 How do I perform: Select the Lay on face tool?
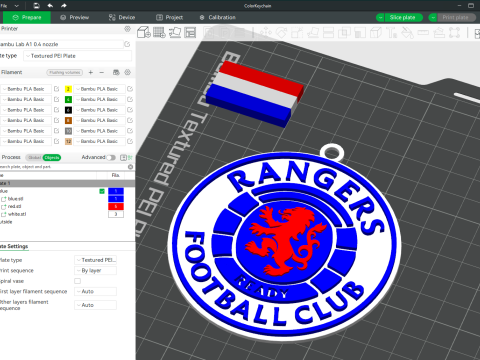coord(313,33)
